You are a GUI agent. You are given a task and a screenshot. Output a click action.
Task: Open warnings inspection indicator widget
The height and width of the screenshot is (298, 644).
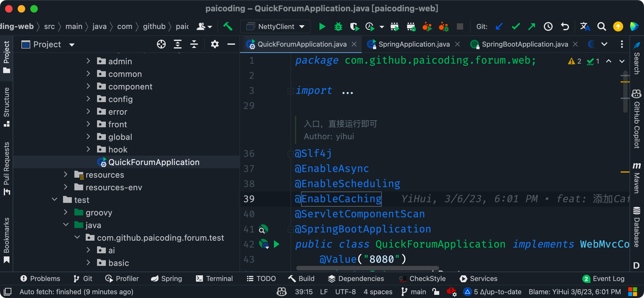584,61
